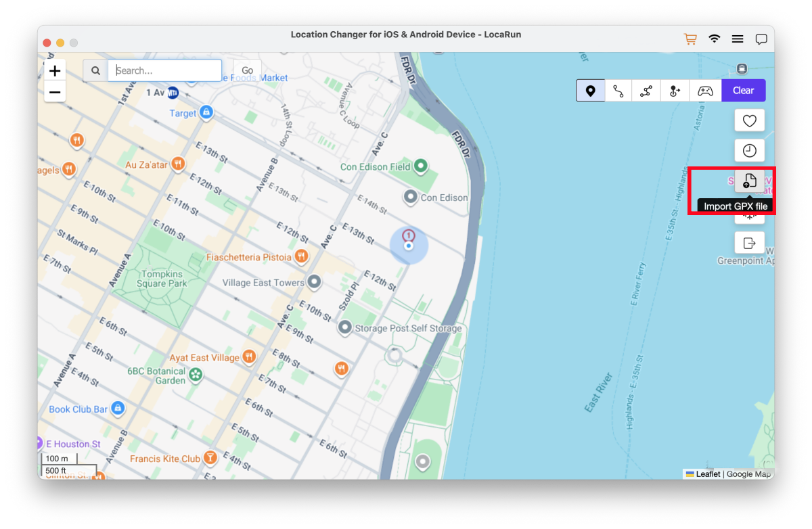Toggle joystick movement mode
The height and width of the screenshot is (529, 812).
[x=675, y=90]
